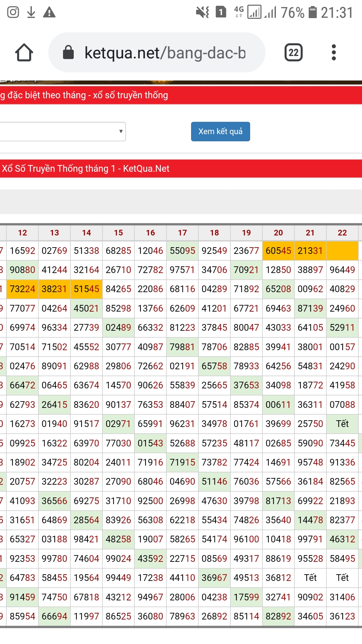Tap the padlock site security icon
362x644 pixels.
(68, 53)
